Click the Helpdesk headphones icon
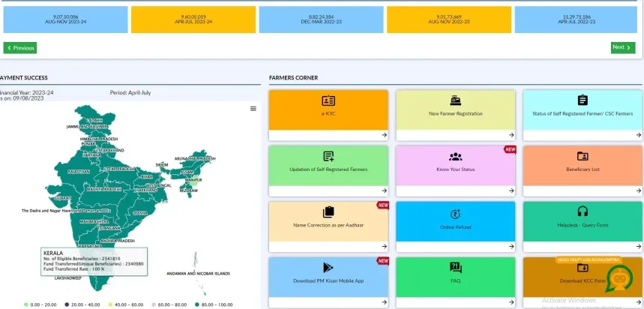 pyautogui.click(x=583, y=212)
